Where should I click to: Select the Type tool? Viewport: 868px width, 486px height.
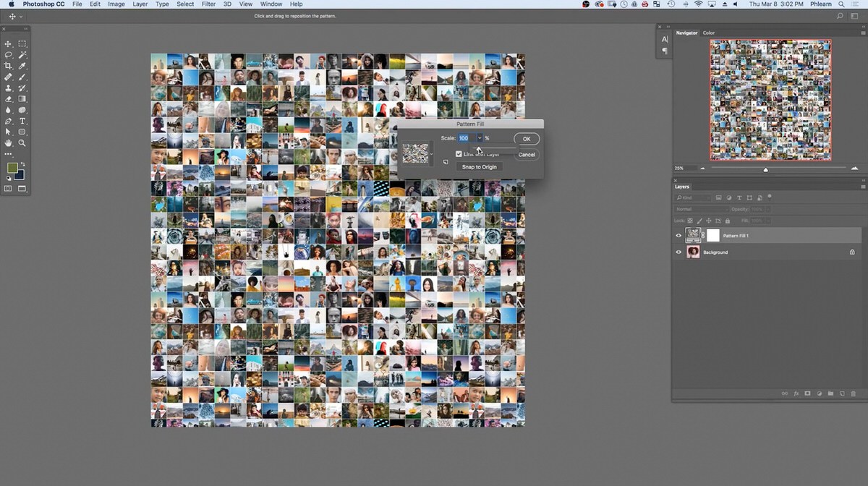pyautogui.click(x=22, y=121)
